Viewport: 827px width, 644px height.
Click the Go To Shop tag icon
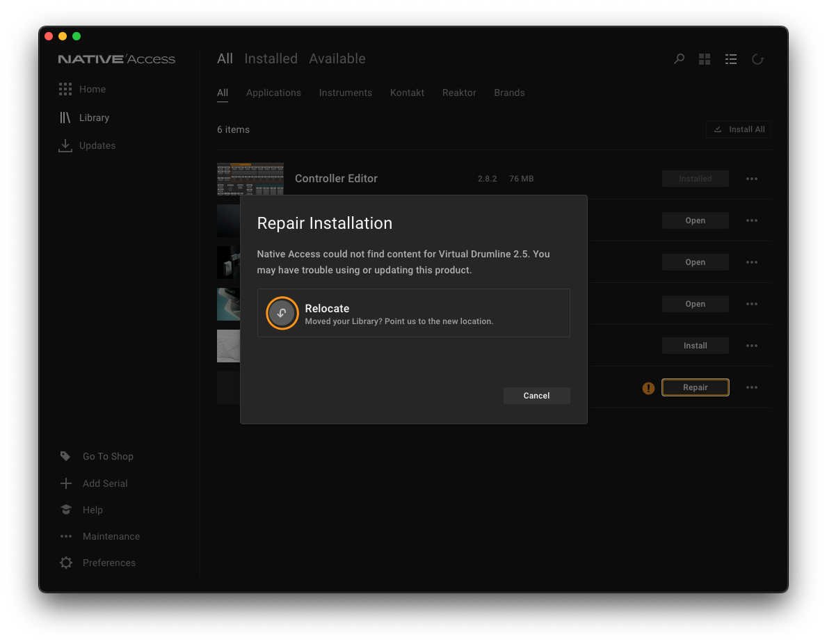(x=65, y=456)
